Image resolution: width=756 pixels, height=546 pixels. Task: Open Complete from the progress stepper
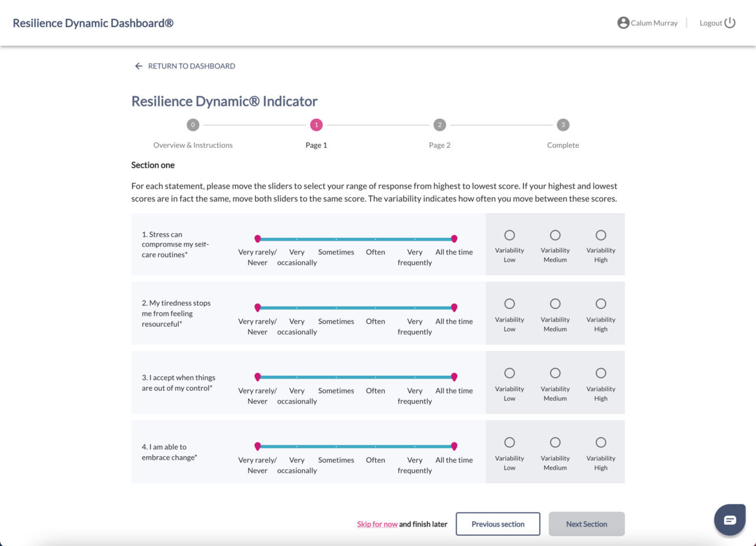click(562, 145)
